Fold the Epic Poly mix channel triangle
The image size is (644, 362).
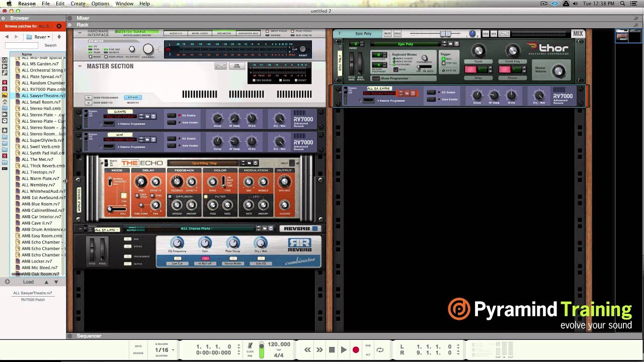coord(340,34)
